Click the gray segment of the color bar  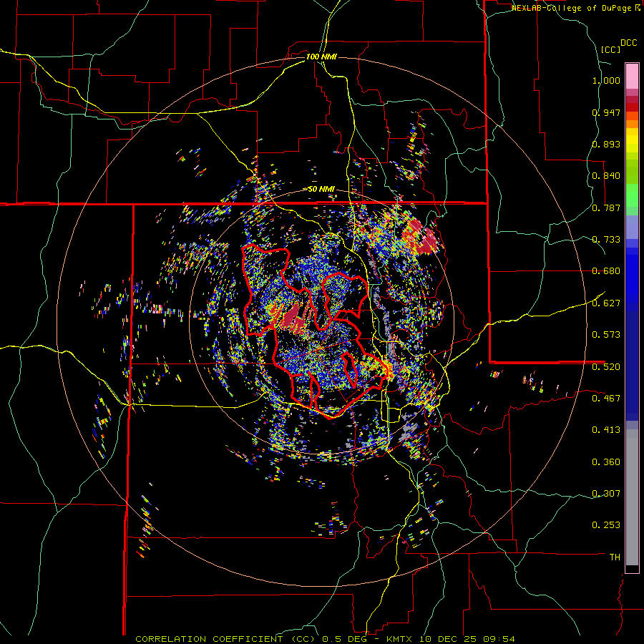[632, 497]
